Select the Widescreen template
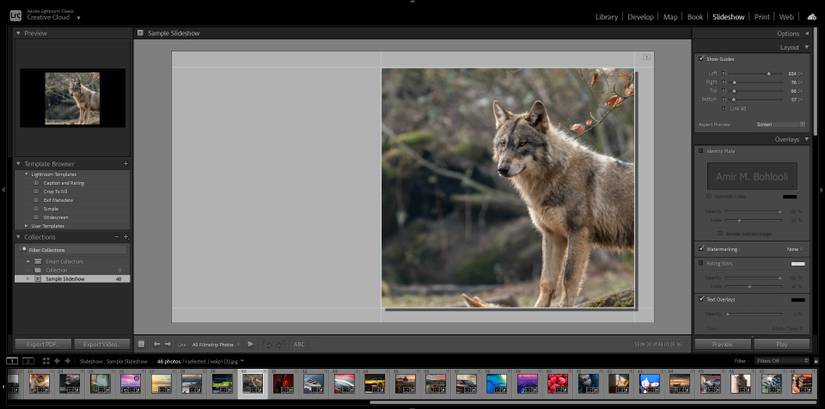Image resolution: width=825 pixels, height=409 pixels. click(56, 217)
